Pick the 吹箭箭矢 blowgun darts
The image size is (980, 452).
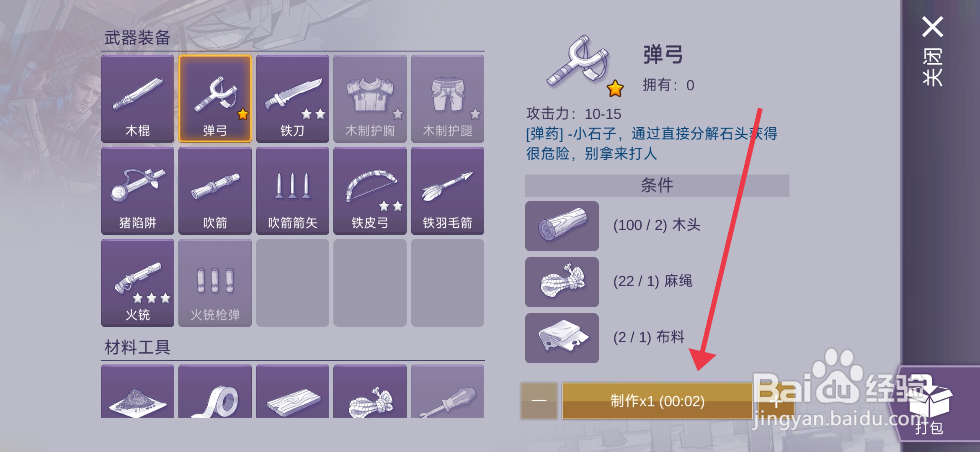[x=292, y=191]
